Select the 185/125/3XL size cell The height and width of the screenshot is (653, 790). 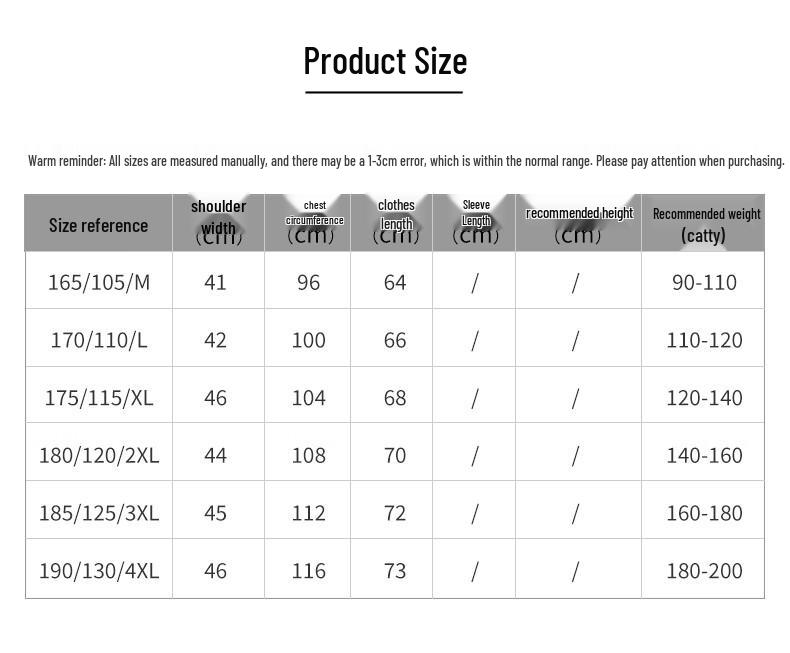pos(99,513)
